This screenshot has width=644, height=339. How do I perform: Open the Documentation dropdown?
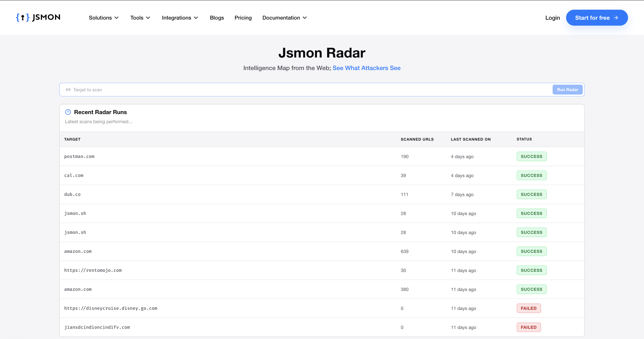coord(285,18)
